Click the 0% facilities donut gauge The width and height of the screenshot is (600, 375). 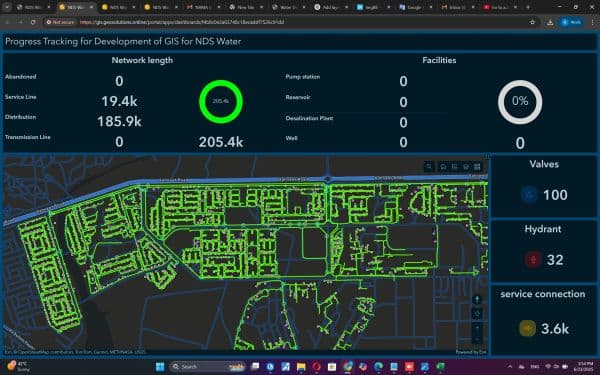point(520,102)
